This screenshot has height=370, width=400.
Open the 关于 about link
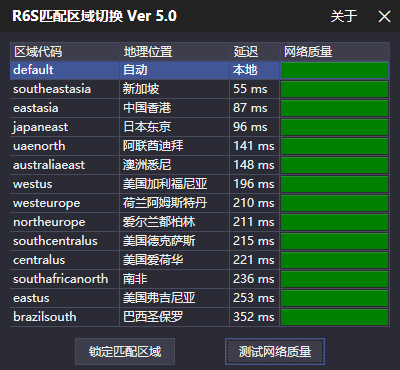pos(344,16)
